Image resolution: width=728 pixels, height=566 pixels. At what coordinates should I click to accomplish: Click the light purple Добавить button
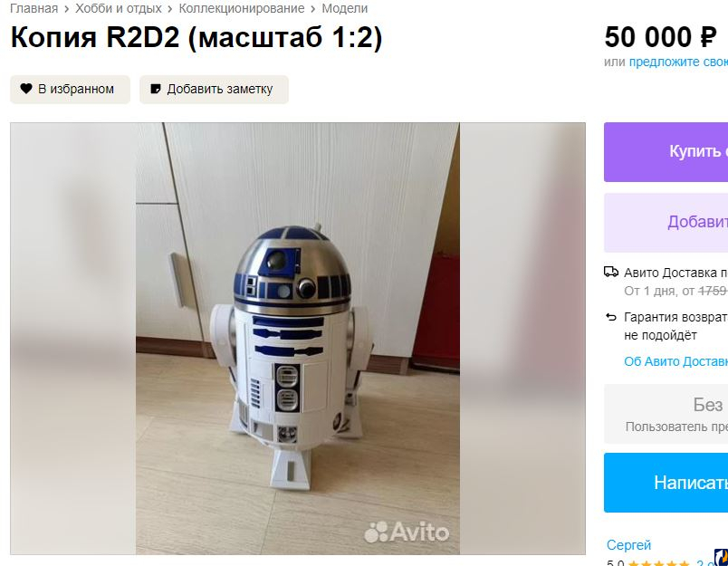[x=666, y=223]
